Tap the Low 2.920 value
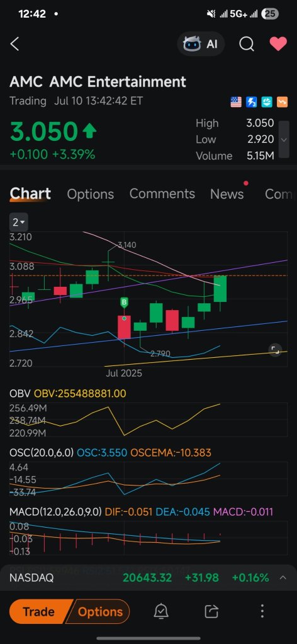Viewport: 297px width, 644px height. [261, 139]
